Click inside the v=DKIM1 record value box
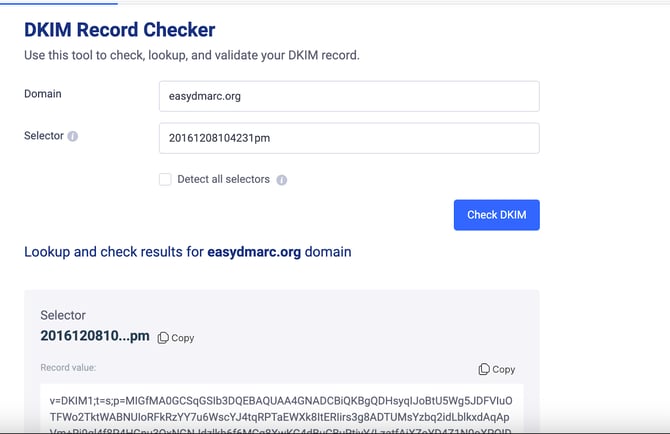The height and width of the screenshot is (434, 670). point(282,409)
